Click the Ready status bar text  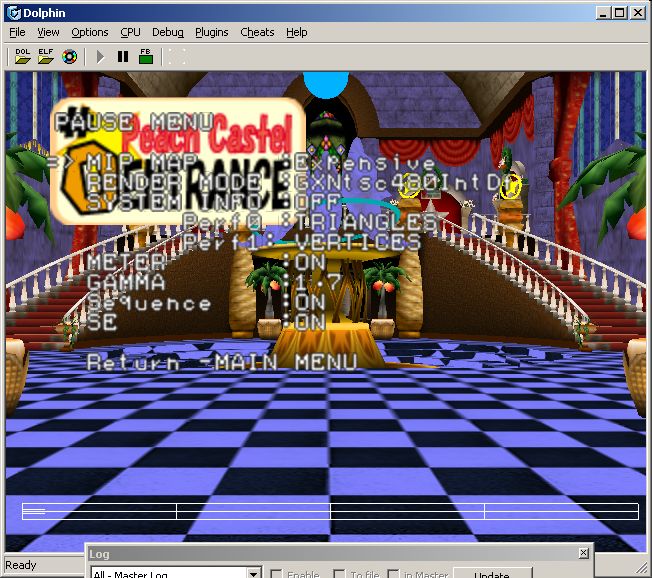[x=21, y=565]
